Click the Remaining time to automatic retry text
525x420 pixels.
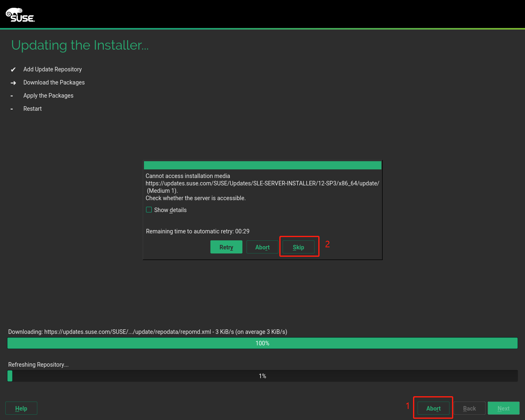tap(198, 231)
